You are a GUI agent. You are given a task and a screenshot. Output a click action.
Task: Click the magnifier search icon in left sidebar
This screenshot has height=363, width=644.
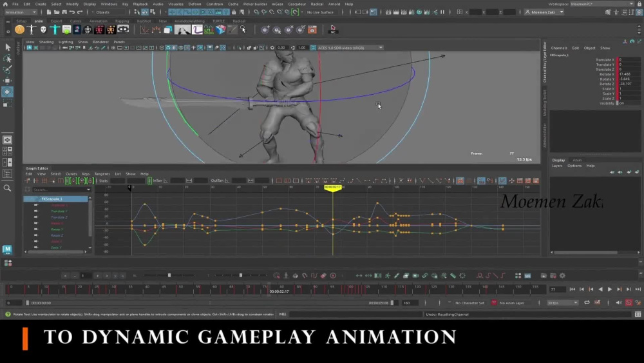pyautogui.click(x=7, y=188)
